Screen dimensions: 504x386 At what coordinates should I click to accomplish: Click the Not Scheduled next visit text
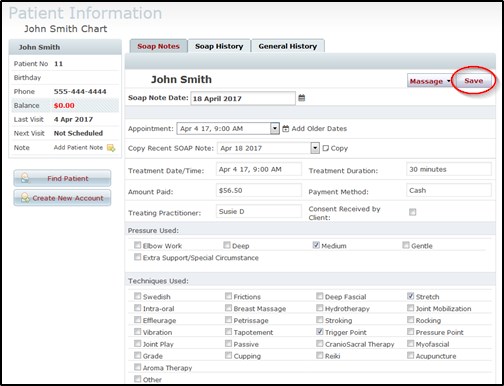click(x=78, y=133)
